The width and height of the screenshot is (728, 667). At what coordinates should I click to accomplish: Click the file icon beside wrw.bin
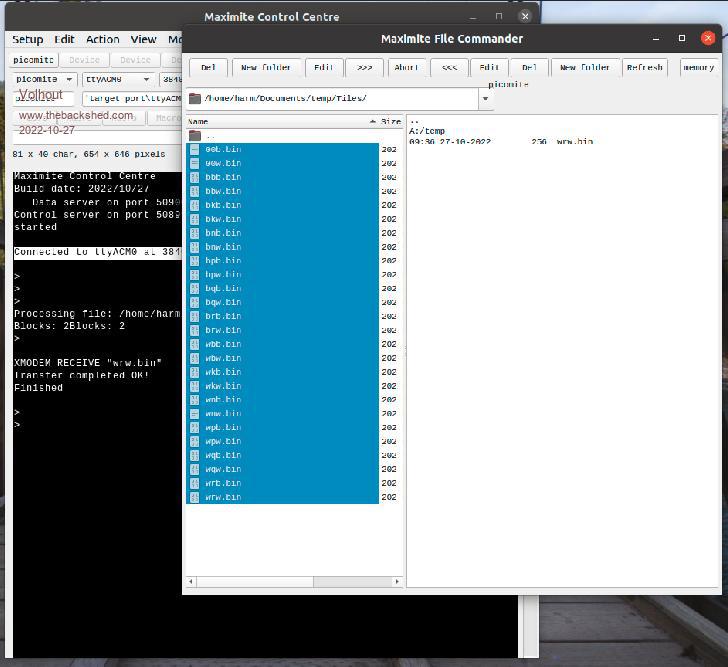pyautogui.click(x=195, y=497)
